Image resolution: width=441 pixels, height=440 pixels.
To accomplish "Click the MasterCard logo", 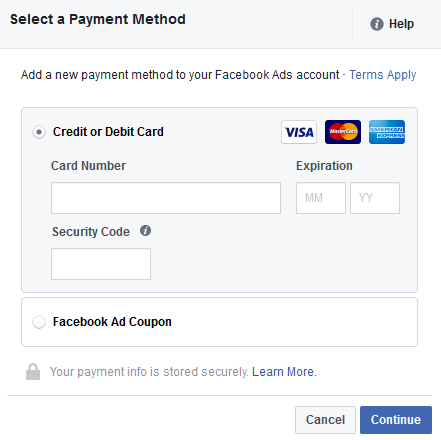I will pos(343,132).
